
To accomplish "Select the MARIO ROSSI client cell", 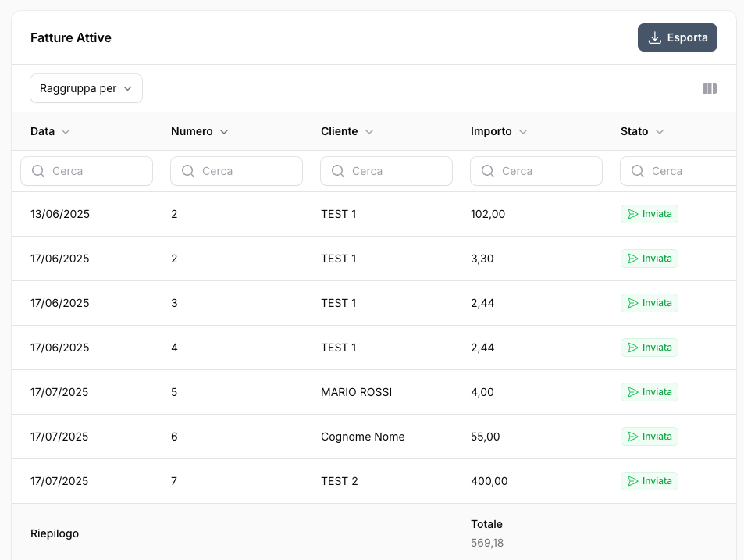I will pyautogui.click(x=356, y=392).
